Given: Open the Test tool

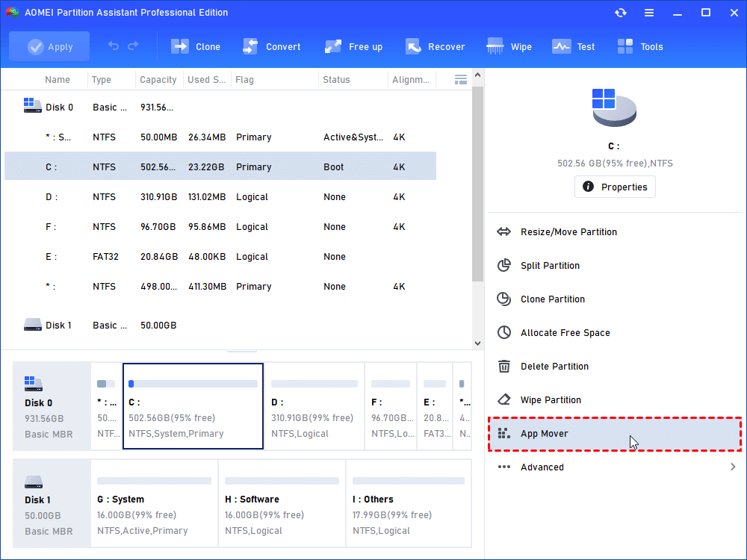Looking at the screenshot, I should coord(561,46).
